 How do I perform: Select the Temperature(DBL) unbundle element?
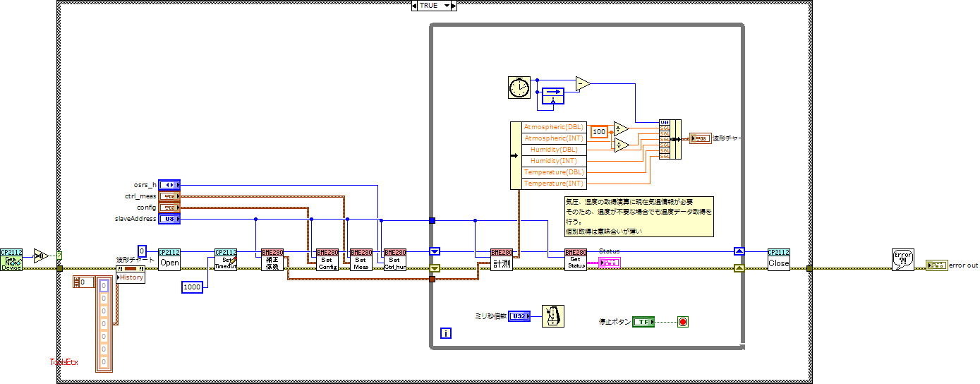pyautogui.click(x=555, y=172)
